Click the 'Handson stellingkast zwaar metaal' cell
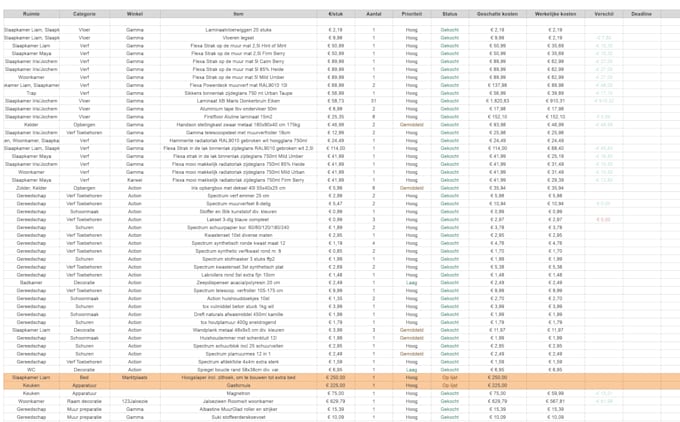The image size is (680, 422). (238, 124)
